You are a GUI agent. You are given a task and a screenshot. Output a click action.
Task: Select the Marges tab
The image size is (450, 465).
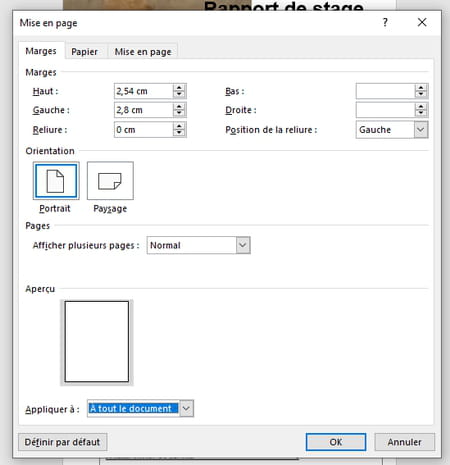click(41, 51)
